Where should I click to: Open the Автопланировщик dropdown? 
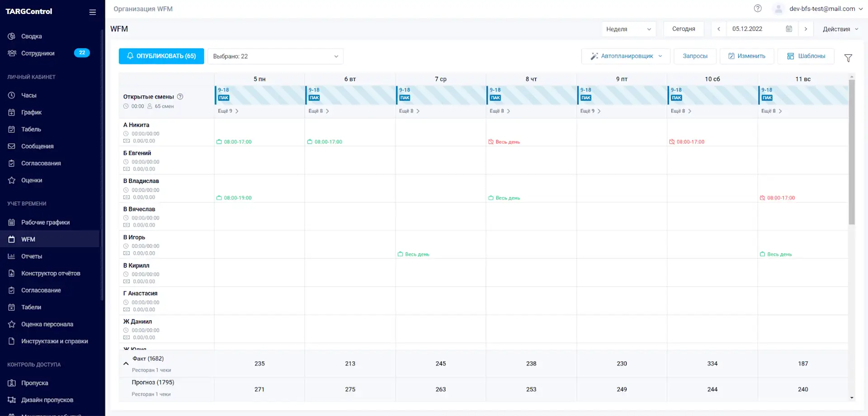tap(626, 56)
